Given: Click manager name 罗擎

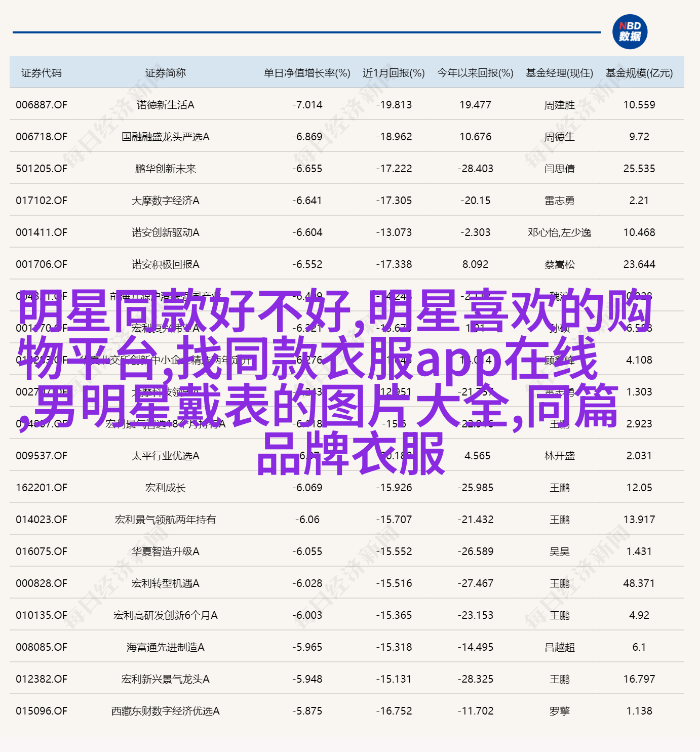Looking at the screenshot, I should pyautogui.click(x=560, y=711).
